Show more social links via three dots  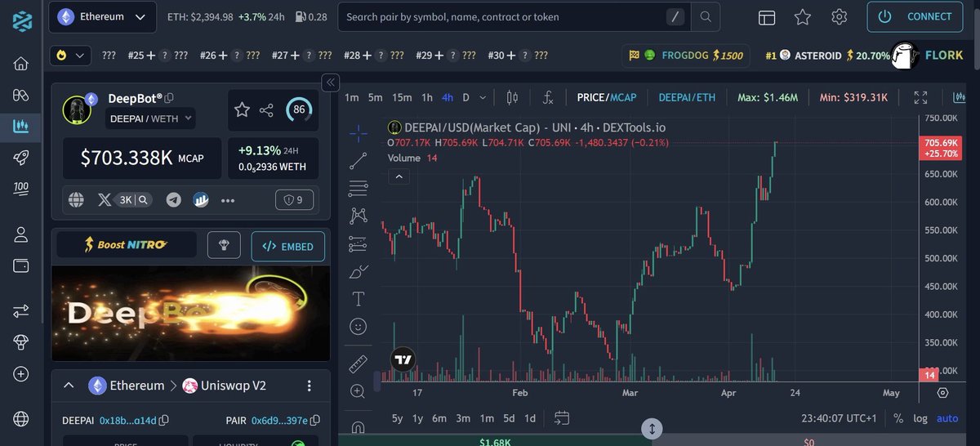[x=228, y=199]
